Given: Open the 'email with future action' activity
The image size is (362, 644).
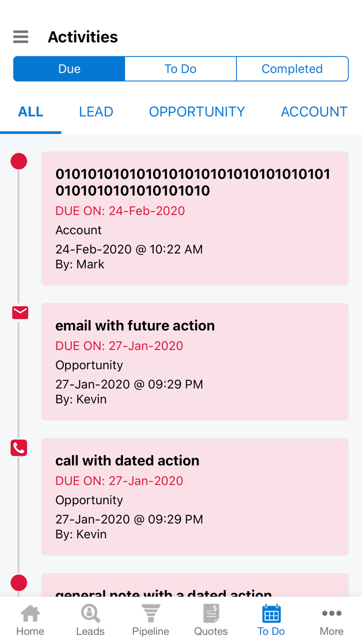Looking at the screenshot, I should [194, 361].
